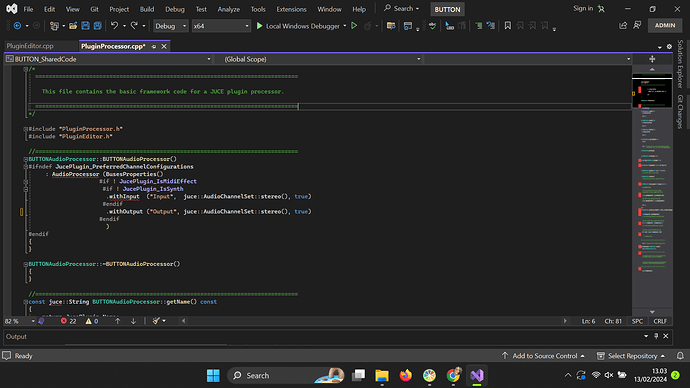Click the Save All icon
The width and height of the screenshot is (690, 388).
[97, 26]
